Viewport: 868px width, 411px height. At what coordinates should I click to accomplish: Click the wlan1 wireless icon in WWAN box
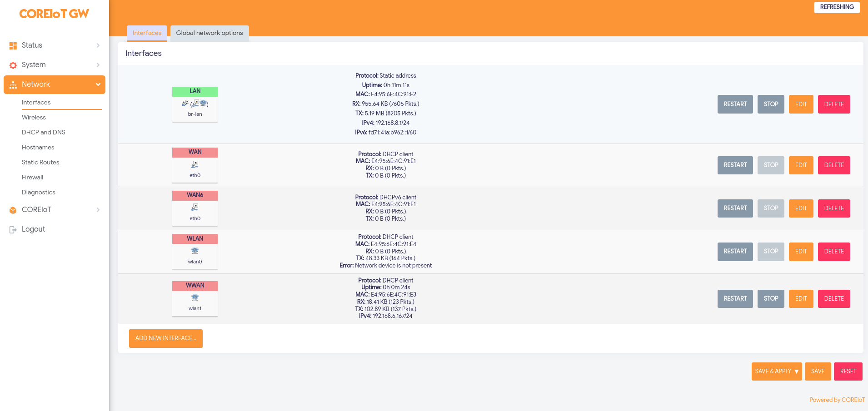(195, 297)
